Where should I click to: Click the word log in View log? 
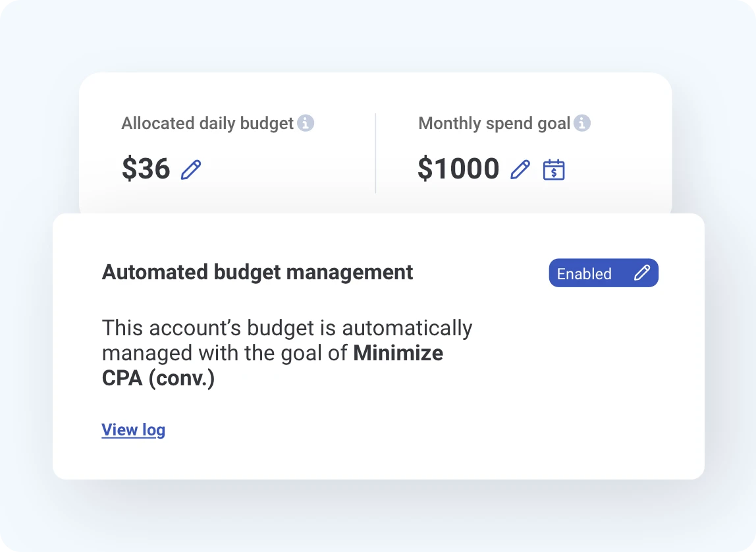(153, 430)
